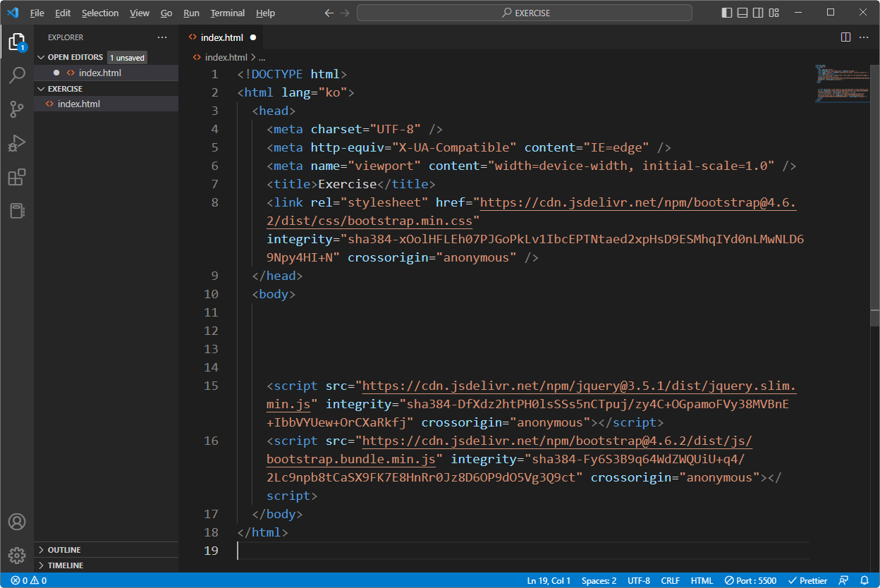The image size is (880, 588).
Task: Toggle the secondary side bar layout icon
Action: (x=759, y=13)
